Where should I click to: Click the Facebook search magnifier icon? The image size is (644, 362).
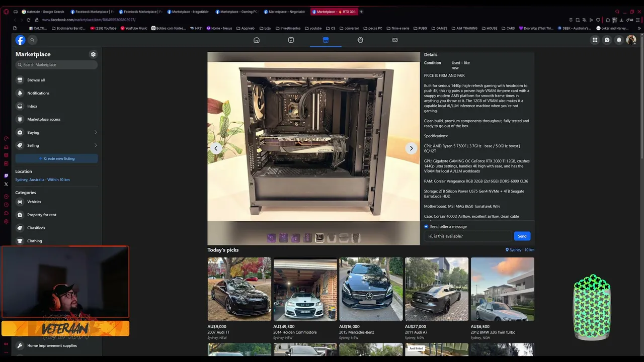pos(32,40)
